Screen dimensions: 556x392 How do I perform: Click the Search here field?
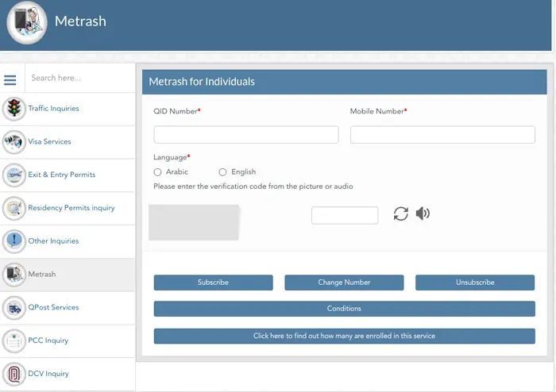pos(80,78)
